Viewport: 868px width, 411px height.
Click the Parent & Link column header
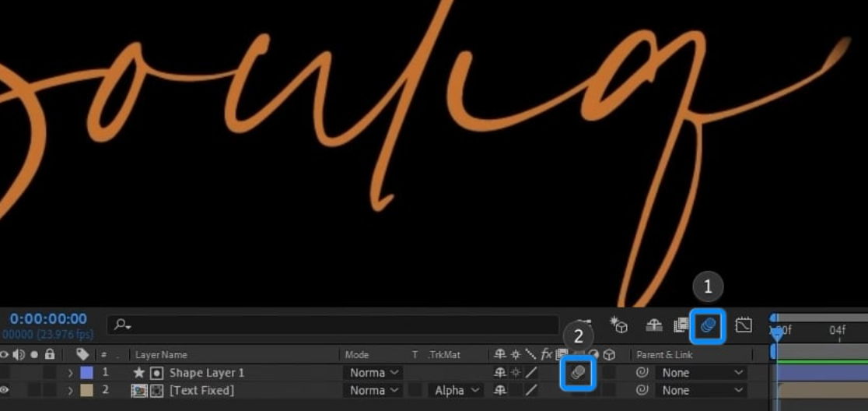pyautogui.click(x=664, y=354)
